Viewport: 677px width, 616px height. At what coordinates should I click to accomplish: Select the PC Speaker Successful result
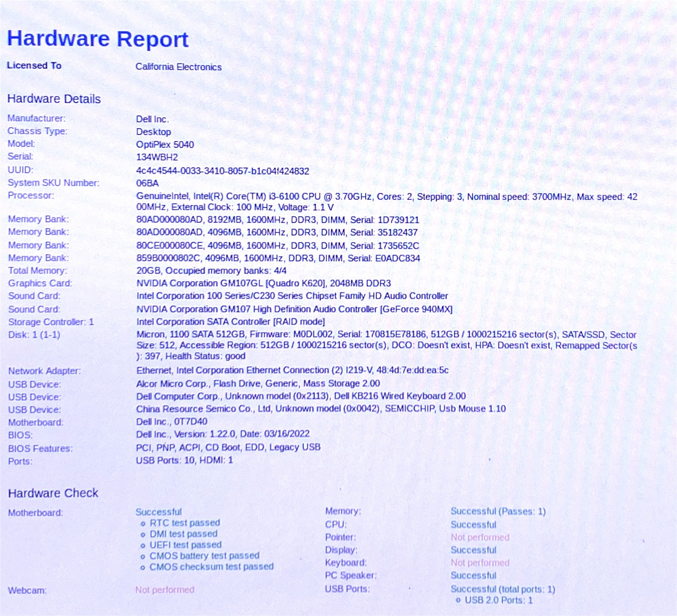tap(473, 575)
